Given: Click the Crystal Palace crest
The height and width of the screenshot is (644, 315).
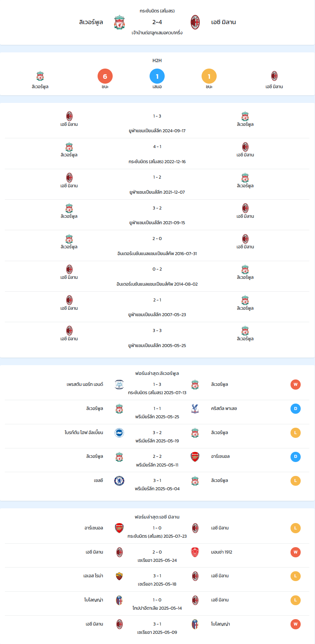Looking at the screenshot, I should [195, 408].
